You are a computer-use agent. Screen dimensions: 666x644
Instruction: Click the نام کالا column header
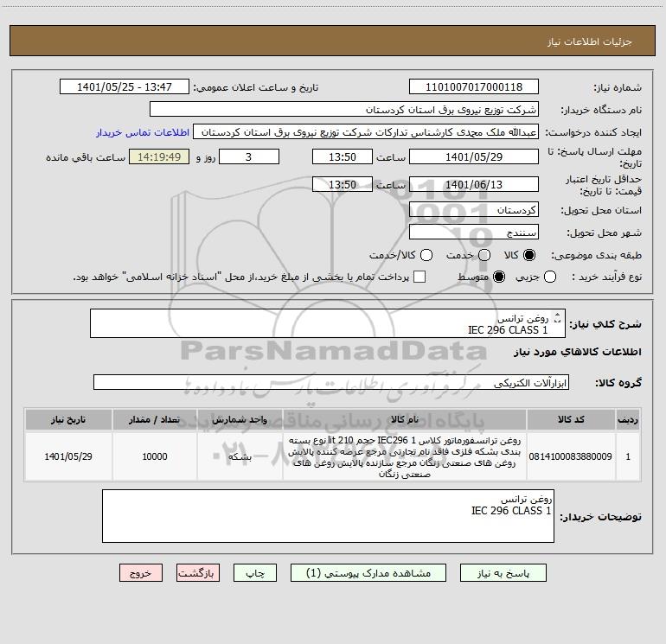click(x=405, y=419)
